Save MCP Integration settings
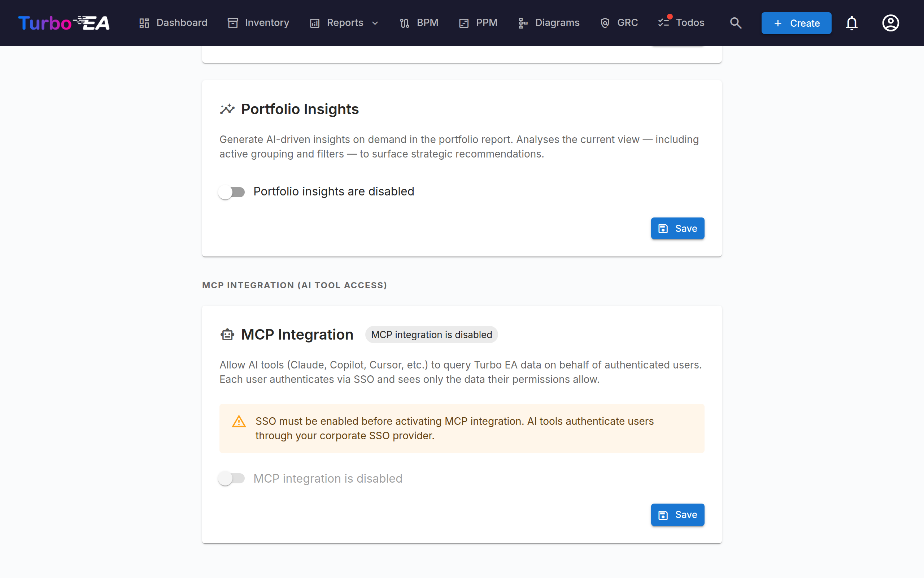The width and height of the screenshot is (924, 578). pyautogui.click(x=677, y=514)
